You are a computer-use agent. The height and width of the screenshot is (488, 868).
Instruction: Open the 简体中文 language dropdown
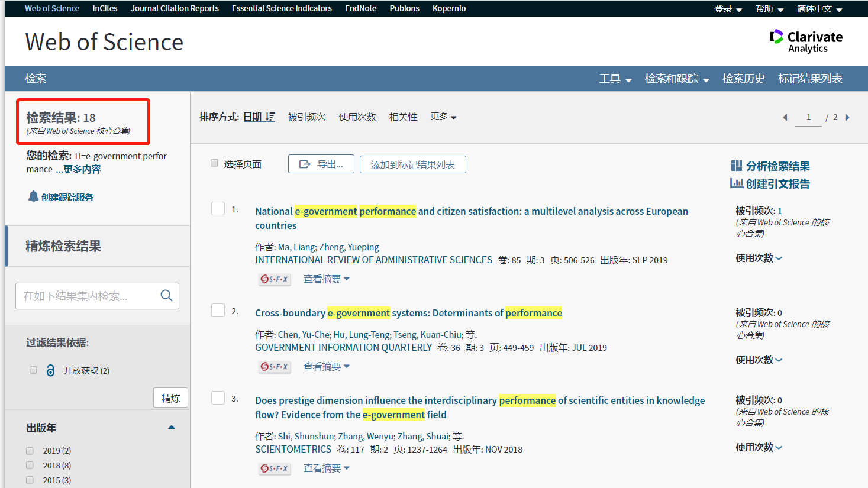tap(819, 9)
